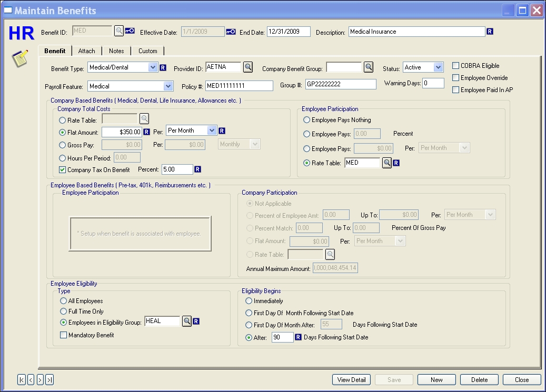
Task: Click the key icon beside Effective Date
Action: (x=231, y=32)
